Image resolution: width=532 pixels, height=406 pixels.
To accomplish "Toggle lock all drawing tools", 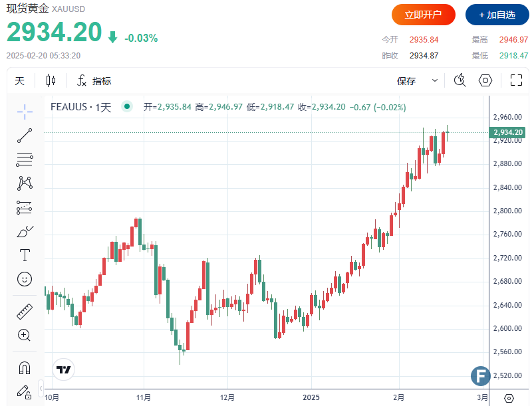I will (25, 391).
